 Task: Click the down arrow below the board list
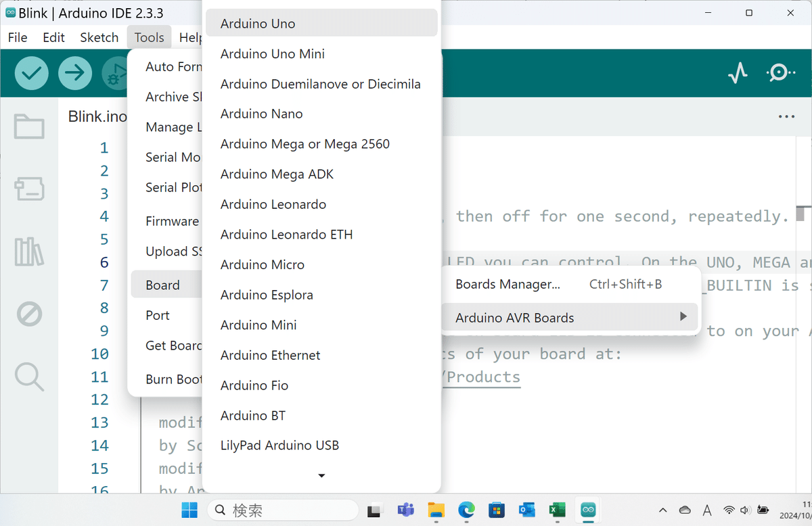tap(321, 475)
